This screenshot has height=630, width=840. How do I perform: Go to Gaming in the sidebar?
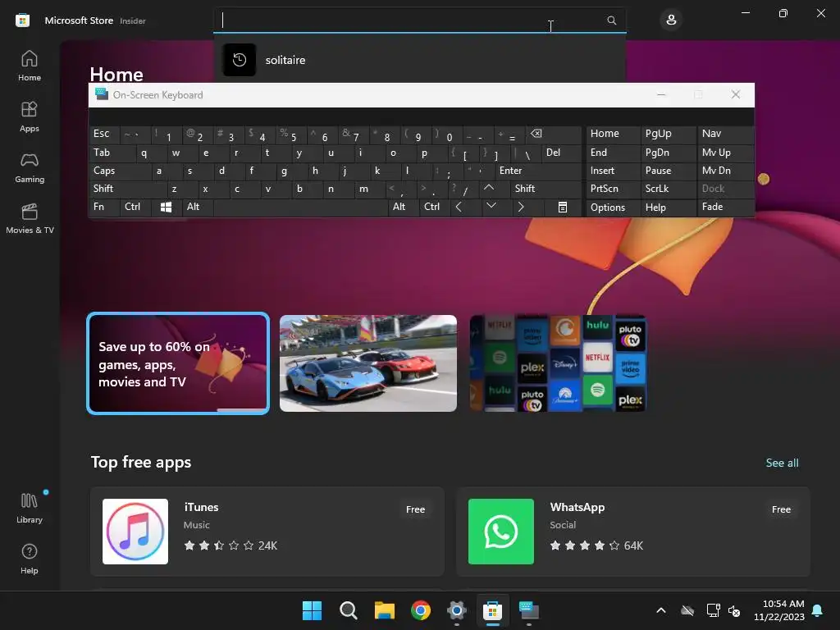tap(30, 167)
